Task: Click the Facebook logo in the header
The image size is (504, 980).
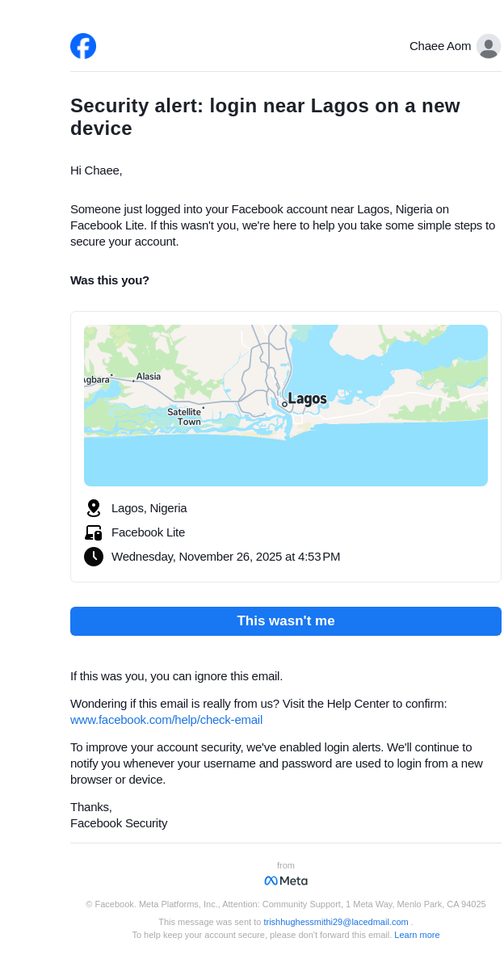Action: (x=83, y=46)
